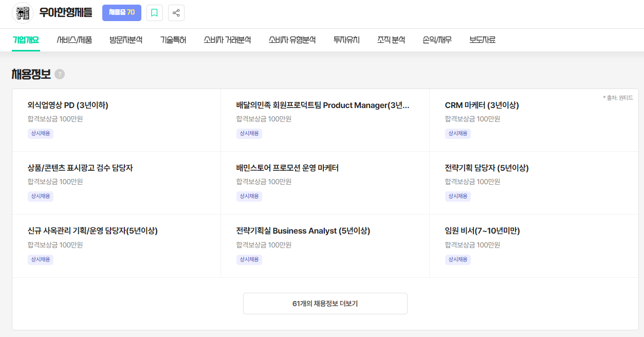Screen dimensions: 644x337
Task: Click the 출처: 원티드 source note
Action: [x=618, y=98]
